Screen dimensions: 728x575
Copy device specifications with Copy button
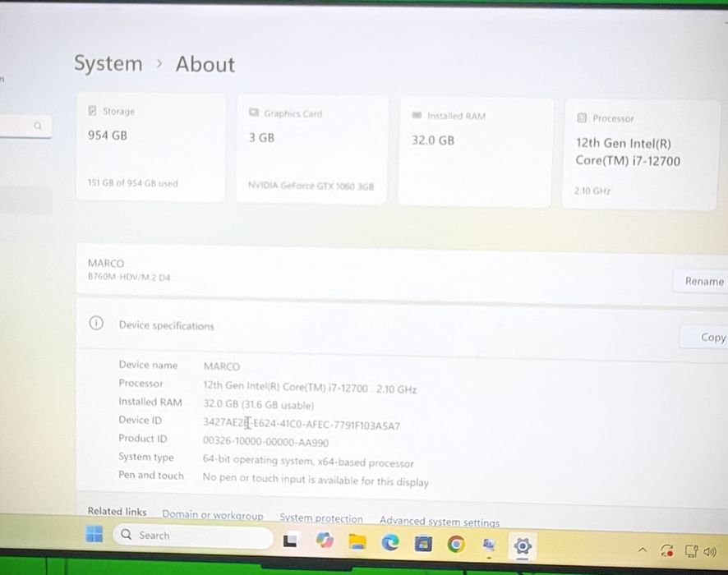[704, 337]
